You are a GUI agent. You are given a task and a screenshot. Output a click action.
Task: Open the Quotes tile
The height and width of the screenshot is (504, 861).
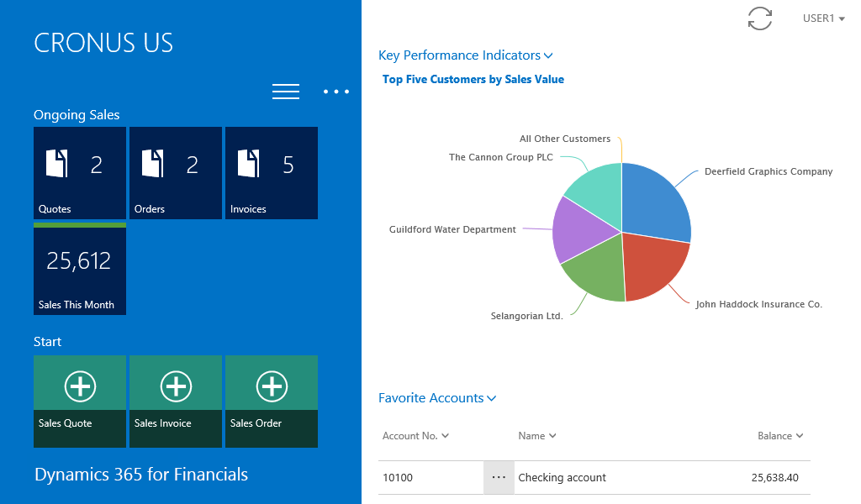(80, 173)
